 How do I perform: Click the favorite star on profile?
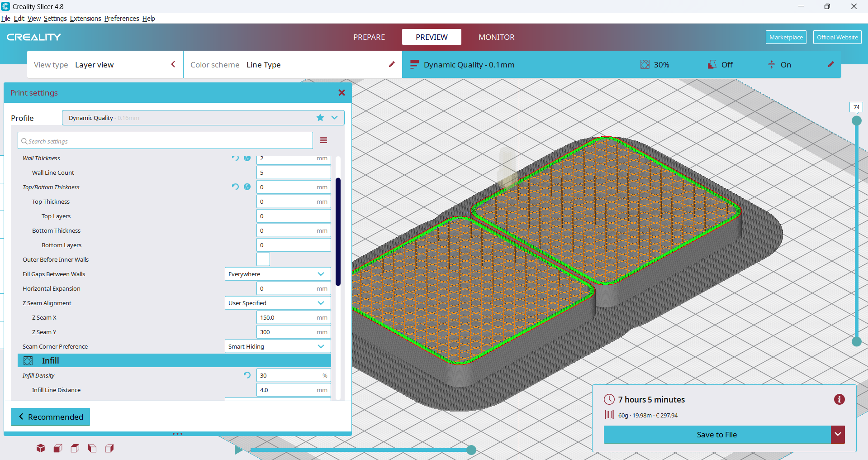pyautogui.click(x=320, y=118)
